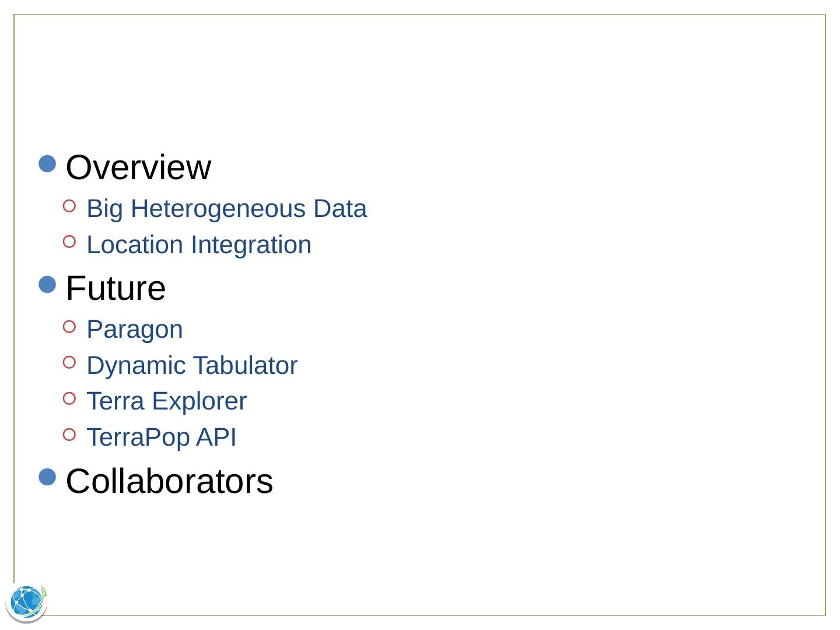Click hollow bullet beside Dynamic Tabulator
The width and height of the screenshot is (840, 630).
(69, 362)
